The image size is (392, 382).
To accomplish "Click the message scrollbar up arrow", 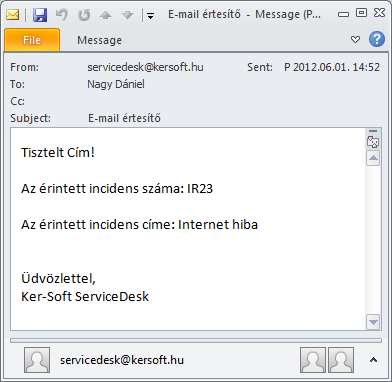I will click(x=373, y=158).
